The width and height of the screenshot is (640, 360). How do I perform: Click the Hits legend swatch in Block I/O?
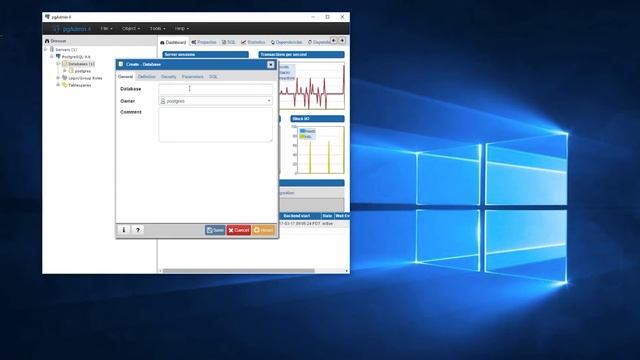click(302, 136)
